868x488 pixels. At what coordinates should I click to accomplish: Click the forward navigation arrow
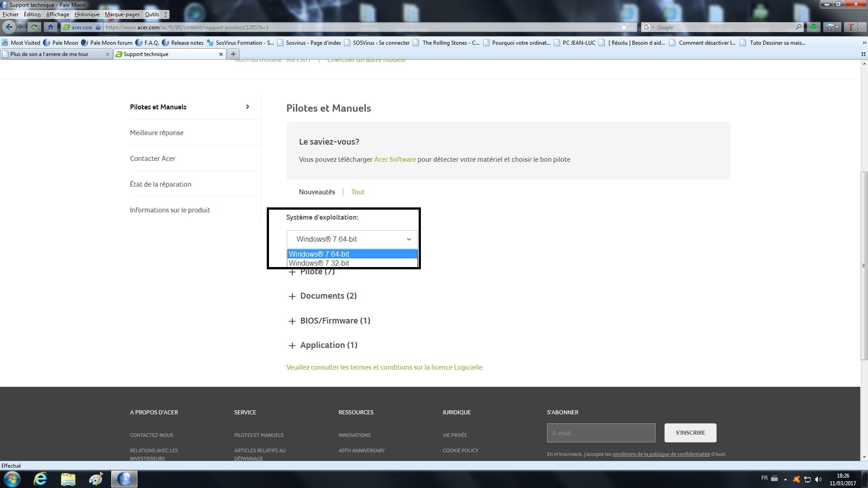point(20,27)
